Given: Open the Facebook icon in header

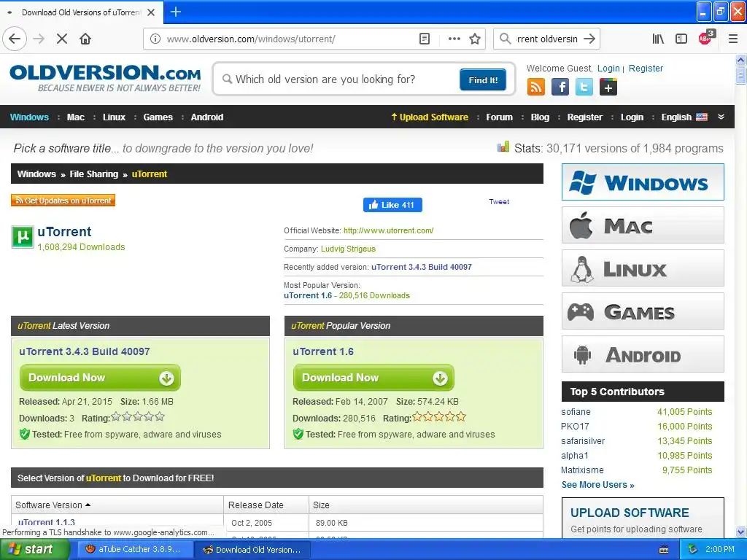Looking at the screenshot, I should 560,87.
